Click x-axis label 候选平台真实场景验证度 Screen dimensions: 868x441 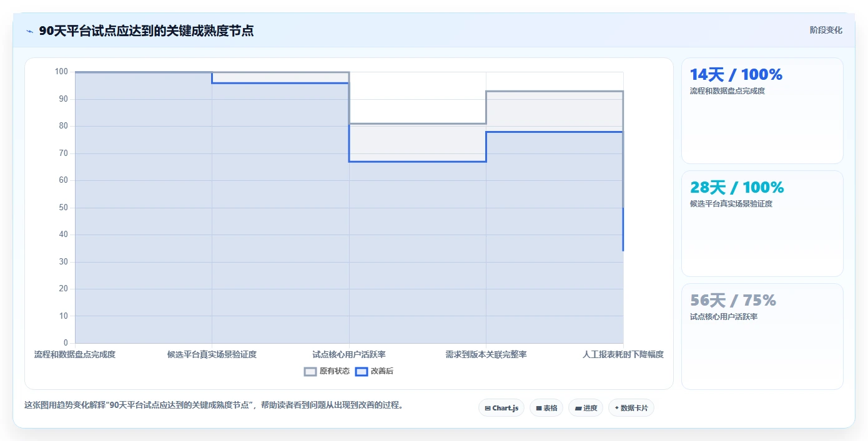212,354
